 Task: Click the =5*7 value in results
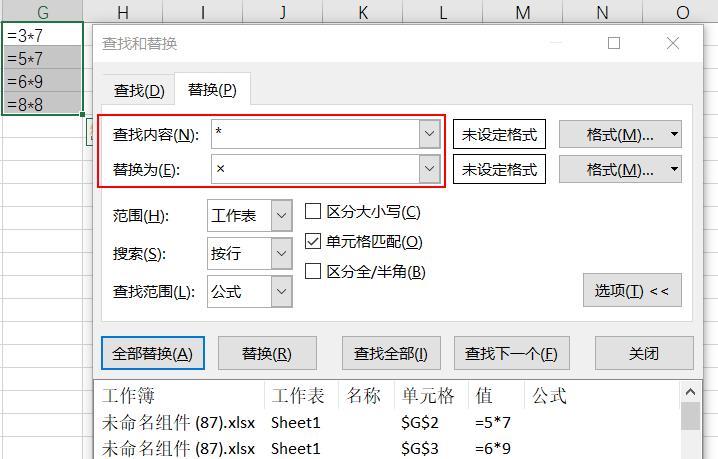pyautogui.click(x=493, y=422)
